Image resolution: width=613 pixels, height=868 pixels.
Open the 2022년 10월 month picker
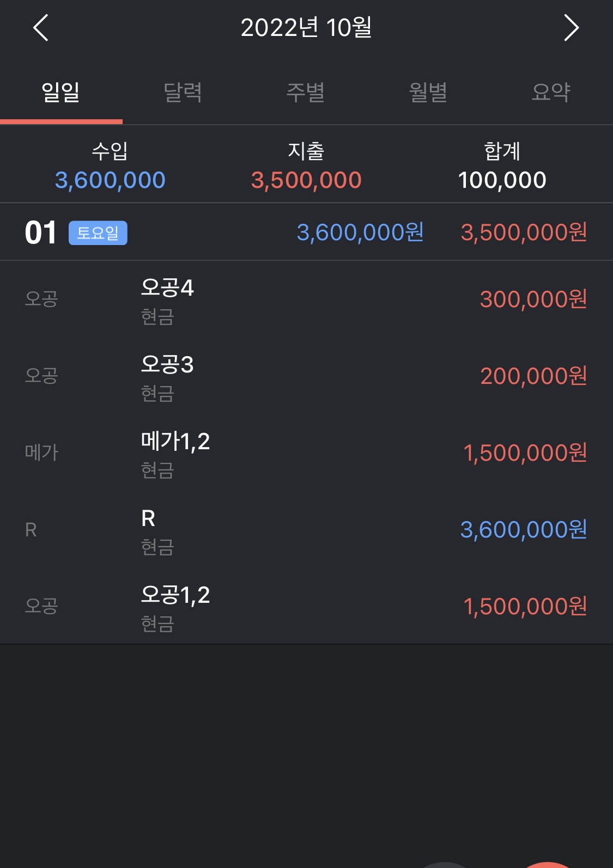point(306,28)
